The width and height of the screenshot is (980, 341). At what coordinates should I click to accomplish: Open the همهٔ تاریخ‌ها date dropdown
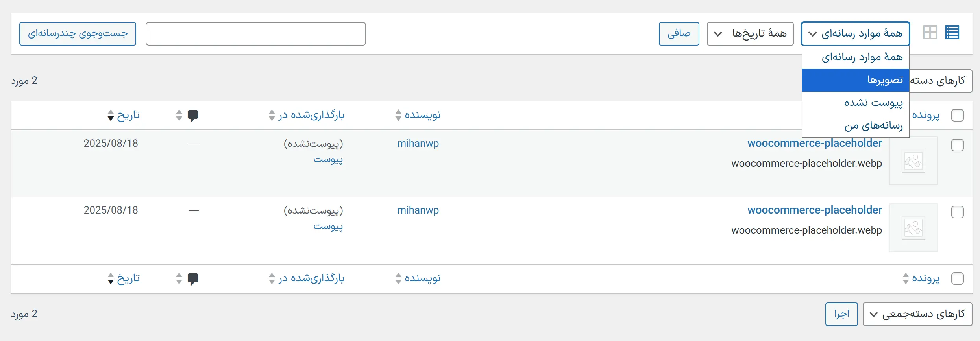[x=750, y=34]
